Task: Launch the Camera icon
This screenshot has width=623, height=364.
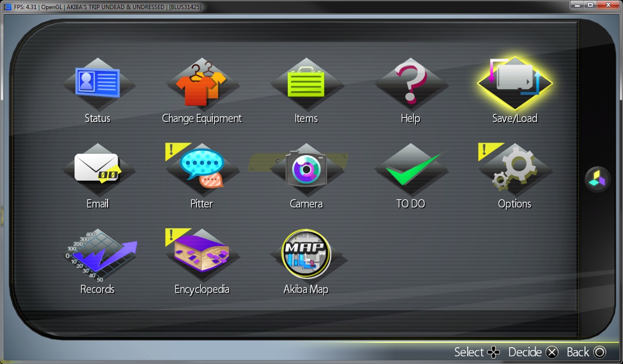Action: (306, 168)
